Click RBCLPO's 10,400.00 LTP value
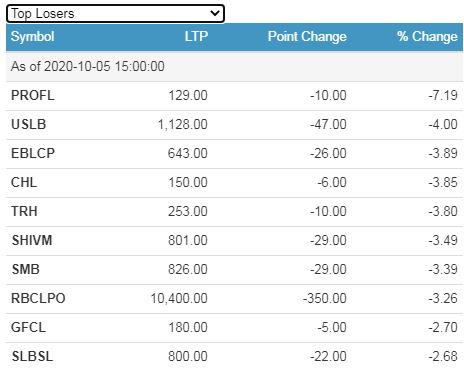Viewport: 464px width, 371px height. (179, 299)
